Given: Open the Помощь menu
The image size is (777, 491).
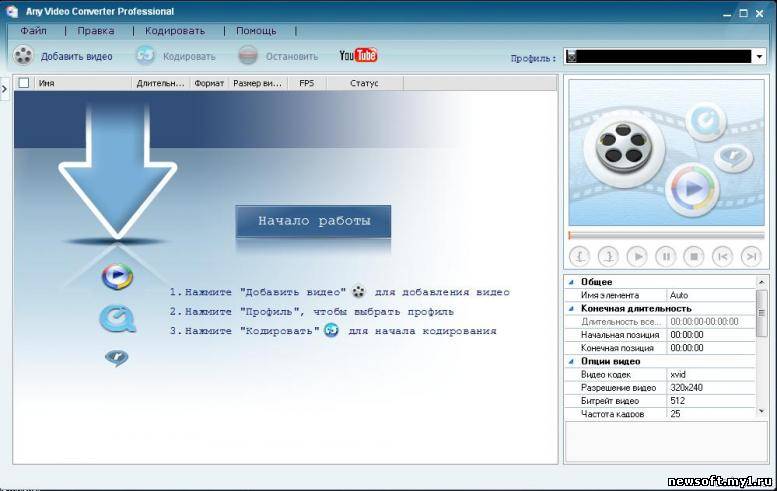Looking at the screenshot, I should coord(256,31).
